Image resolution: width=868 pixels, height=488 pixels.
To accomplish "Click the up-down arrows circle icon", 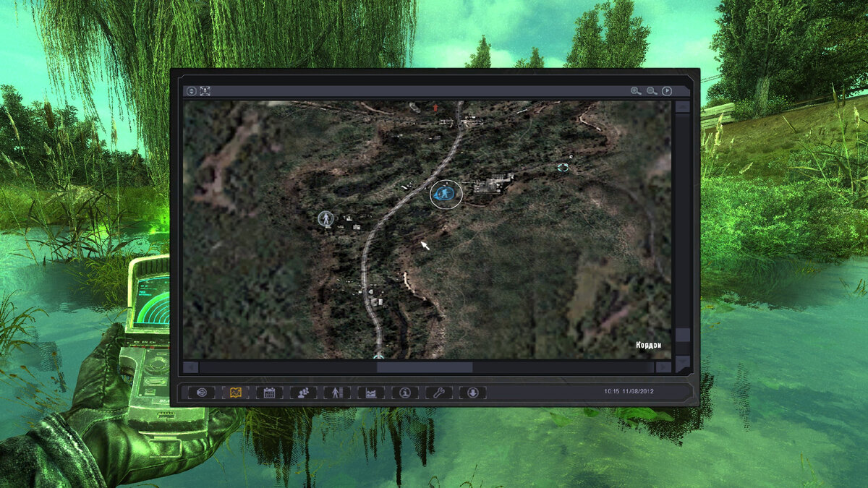I will tap(192, 91).
